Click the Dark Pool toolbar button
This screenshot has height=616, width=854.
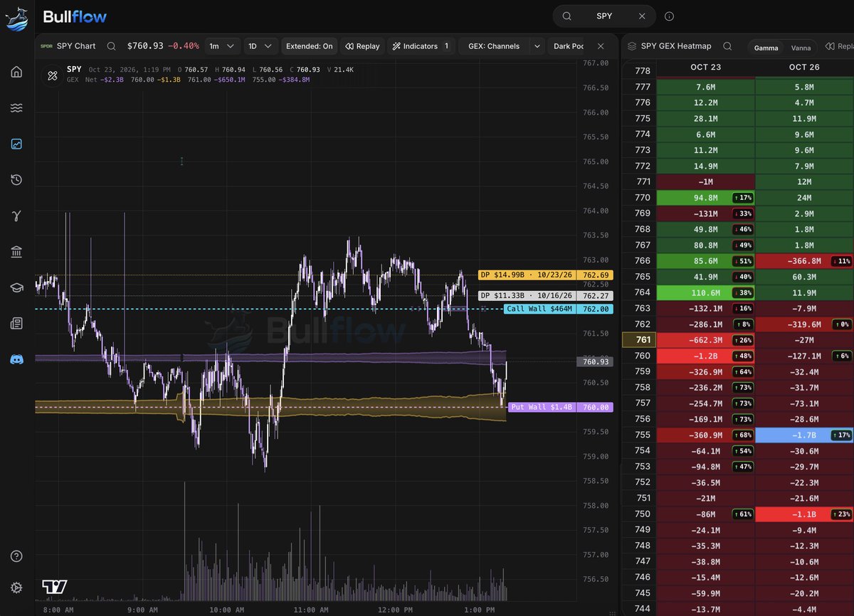click(x=568, y=46)
